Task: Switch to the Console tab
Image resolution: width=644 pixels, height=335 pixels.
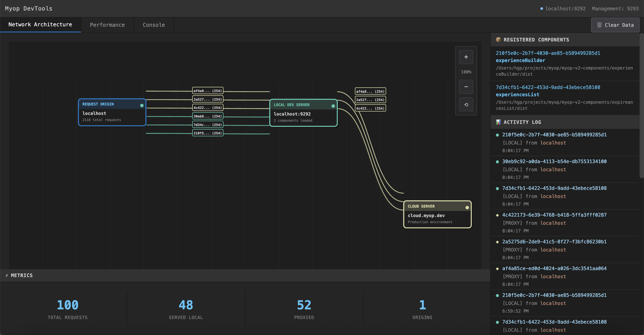Action: click(x=154, y=25)
